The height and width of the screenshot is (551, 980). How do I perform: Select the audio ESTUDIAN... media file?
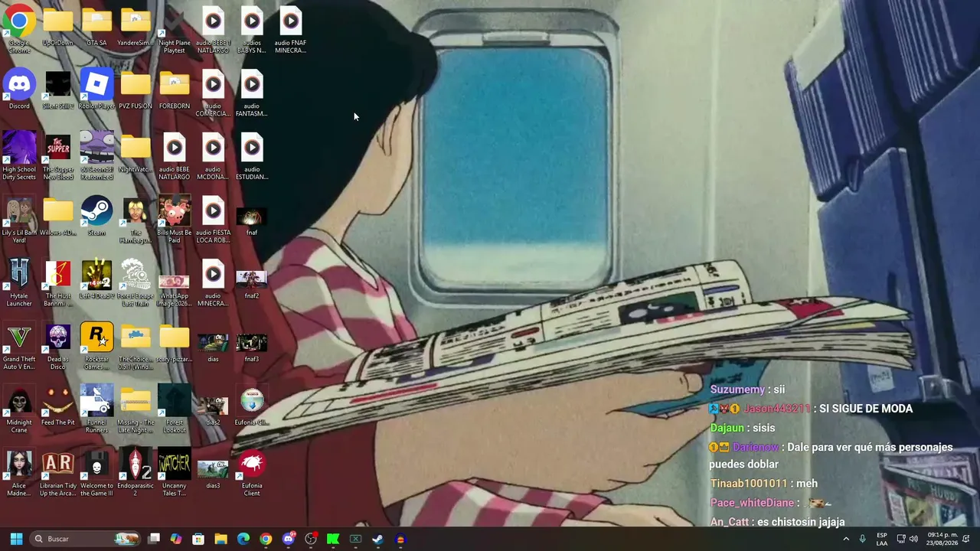[252, 157]
